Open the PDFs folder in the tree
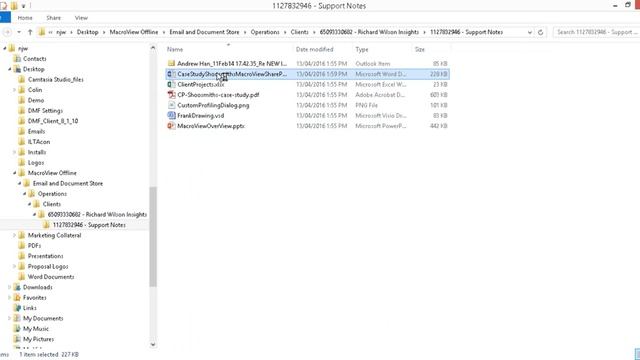This screenshot has height=360, width=640. tap(34, 246)
